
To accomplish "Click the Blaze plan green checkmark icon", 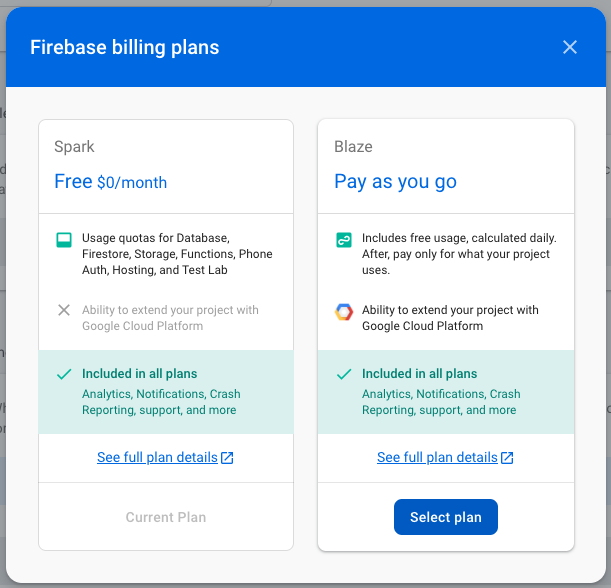I will tap(344, 374).
